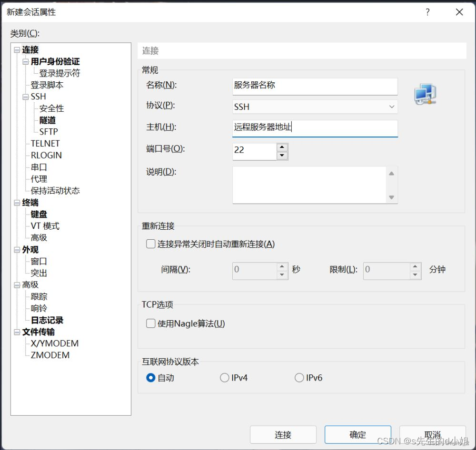Screen dimensions: 476x450
Task: Click the 说明 description text area
Action: [x=309, y=185]
